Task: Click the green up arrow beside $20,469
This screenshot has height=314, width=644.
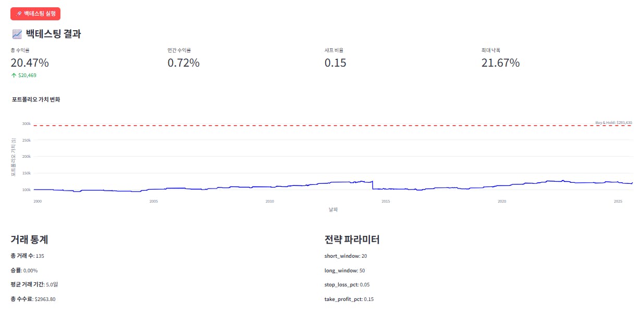Action: (x=14, y=76)
